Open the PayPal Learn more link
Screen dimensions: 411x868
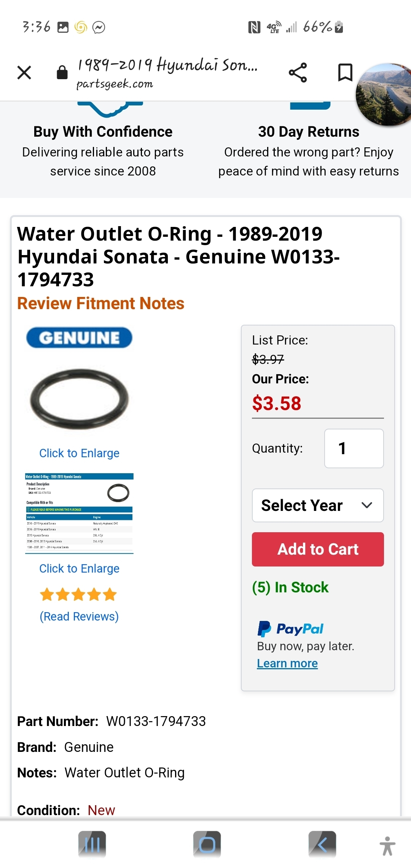(287, 663)
